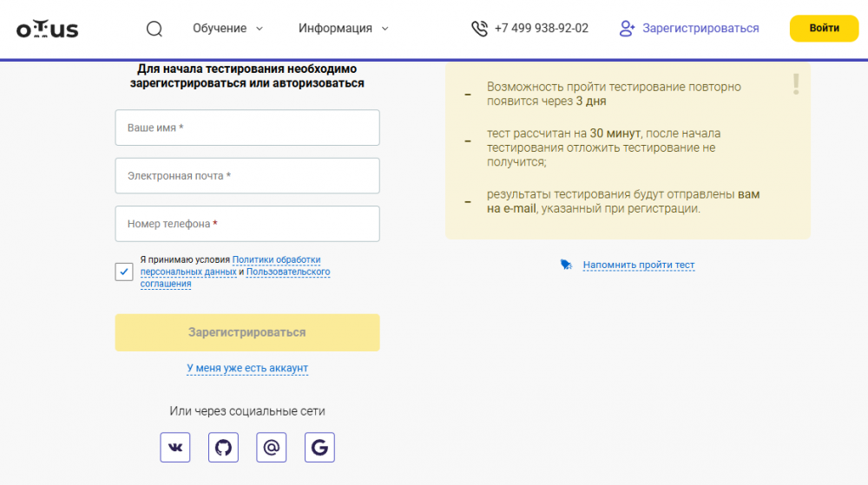Click the yellow Войти button
This screenshot has width=868, height=485.
[824, 29]
